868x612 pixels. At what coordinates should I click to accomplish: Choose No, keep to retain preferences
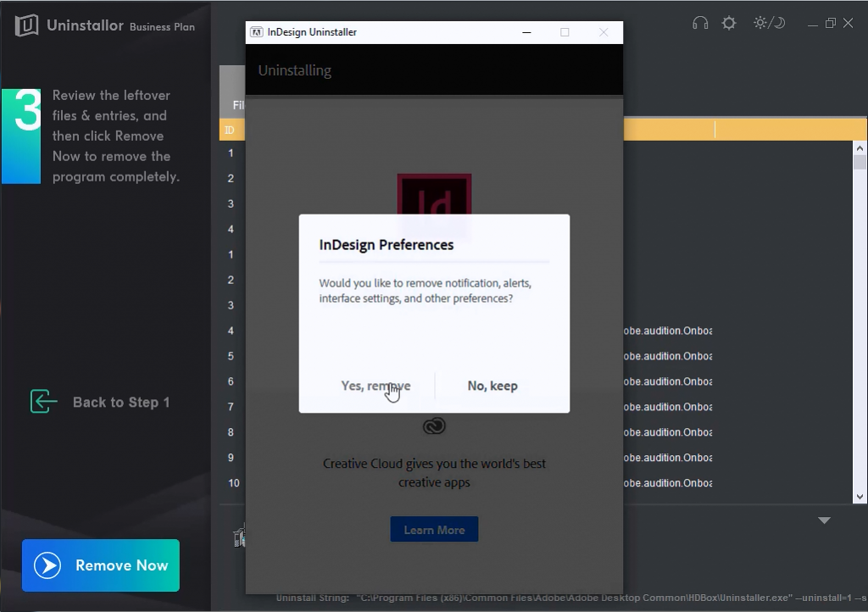492,386
